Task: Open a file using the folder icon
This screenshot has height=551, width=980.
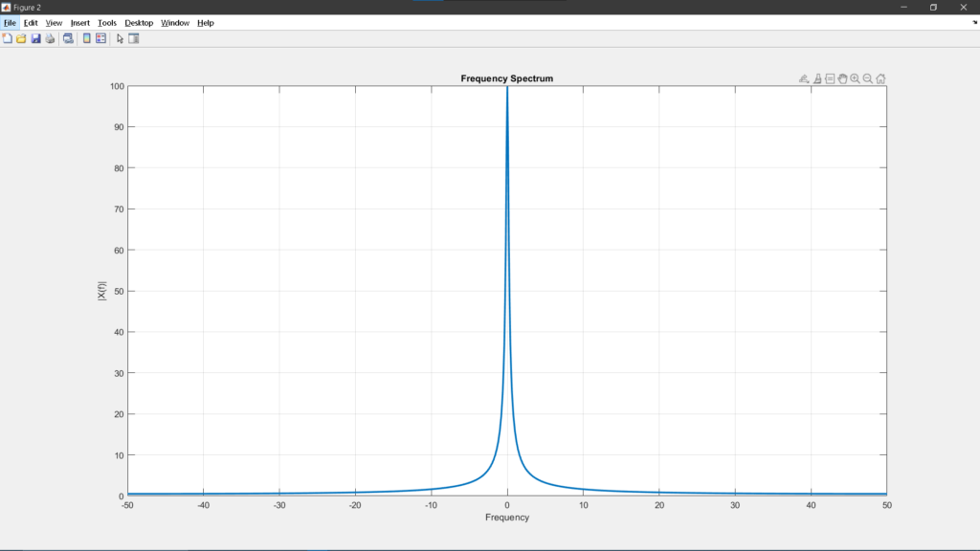Action: (x=21, y=38)
